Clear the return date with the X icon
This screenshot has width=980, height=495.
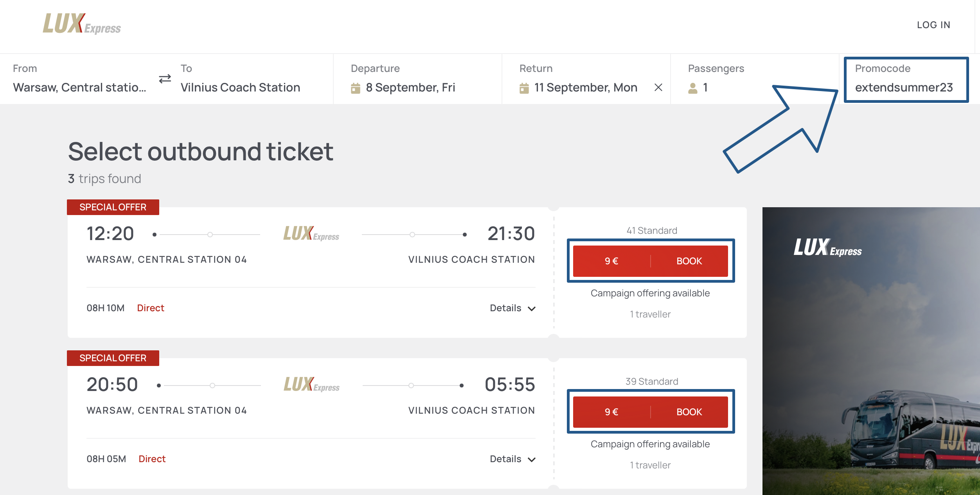pyautogui.click(x=658, y=88)
